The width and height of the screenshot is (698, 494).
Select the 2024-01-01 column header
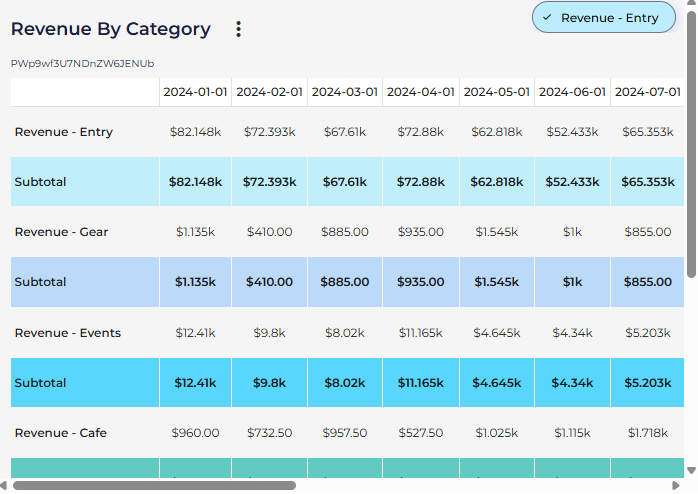[x=195, y=92]
